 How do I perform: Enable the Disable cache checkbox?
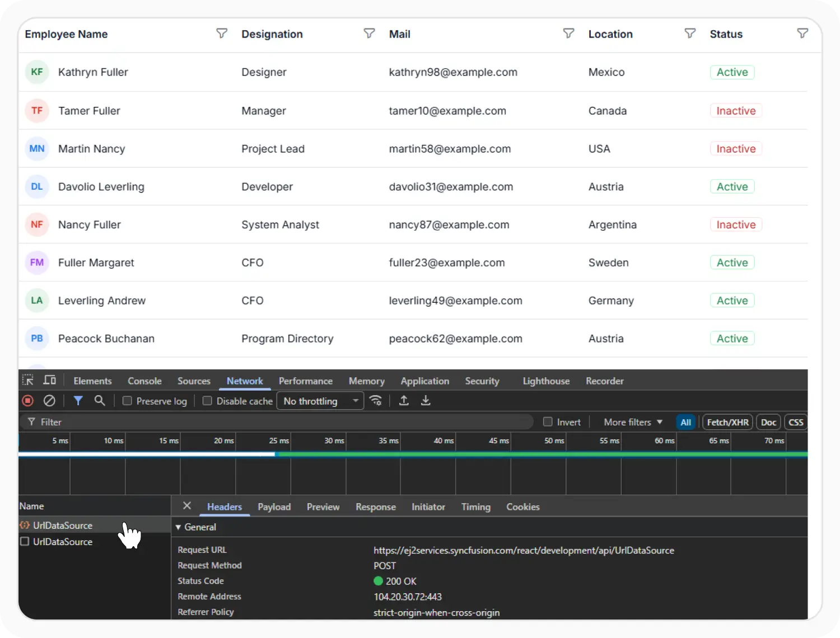207,401
